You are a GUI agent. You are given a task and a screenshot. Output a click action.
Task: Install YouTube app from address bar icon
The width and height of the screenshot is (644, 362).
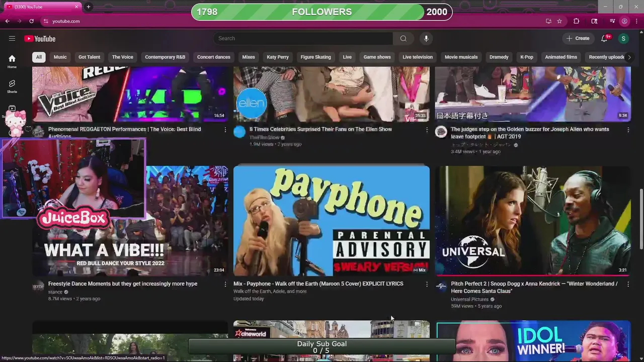pyautogui.click(x=548, y=21)
